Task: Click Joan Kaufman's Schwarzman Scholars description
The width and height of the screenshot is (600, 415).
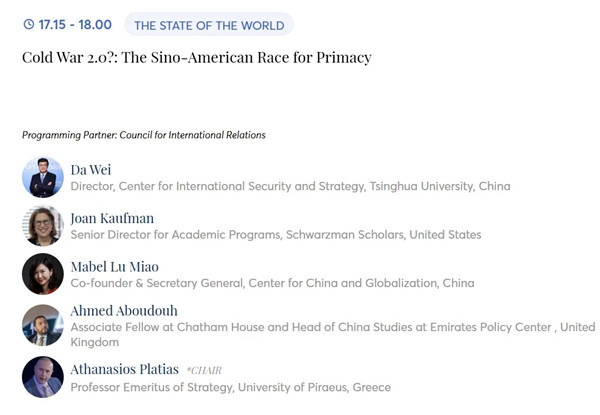Action: point(276,234)
